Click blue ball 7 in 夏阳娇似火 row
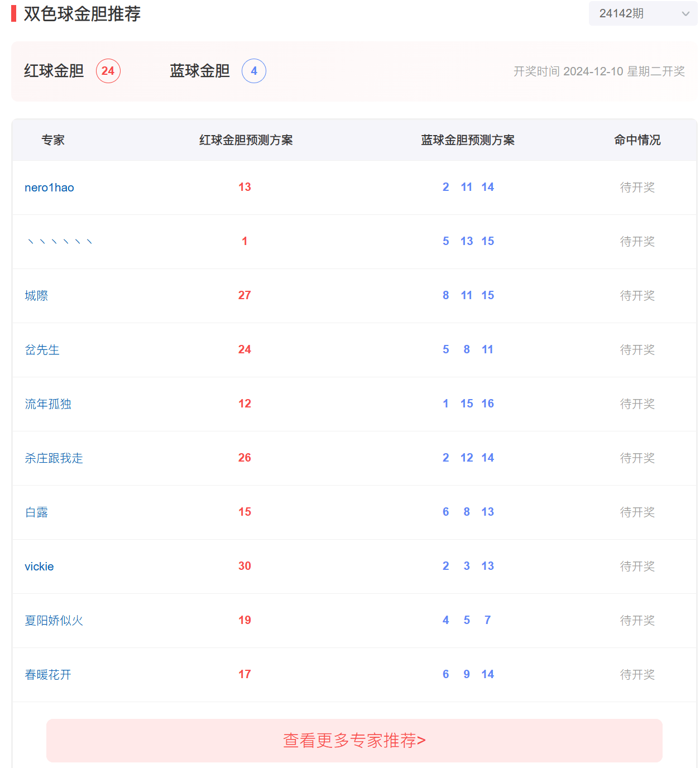Screen dimensions: 700x768 click(x=488, y=620)
